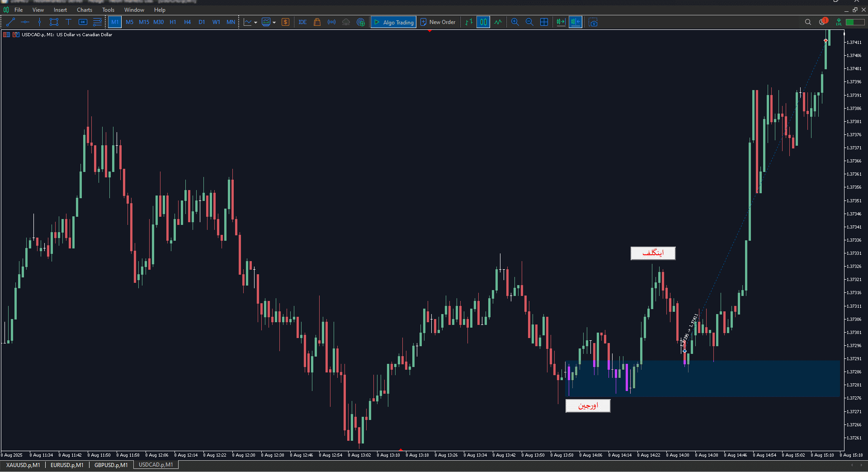Pick the text label tool

(x=68, y=22)
